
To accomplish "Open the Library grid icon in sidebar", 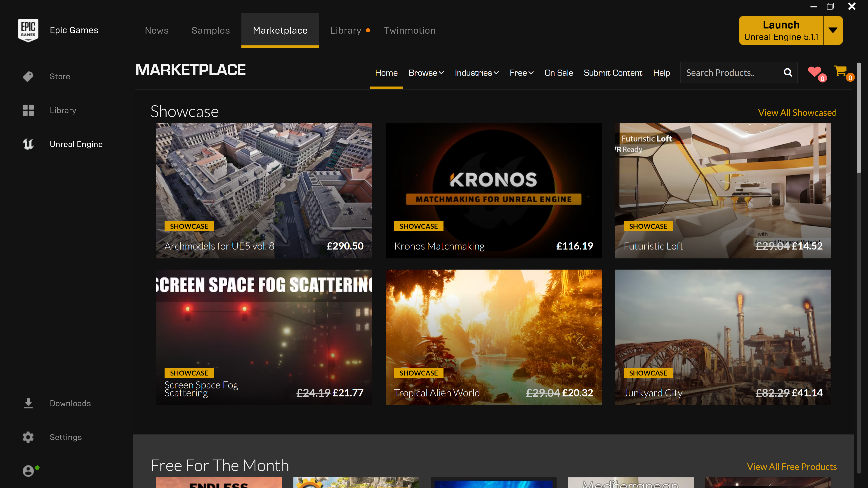I will [x=28, y=110].
